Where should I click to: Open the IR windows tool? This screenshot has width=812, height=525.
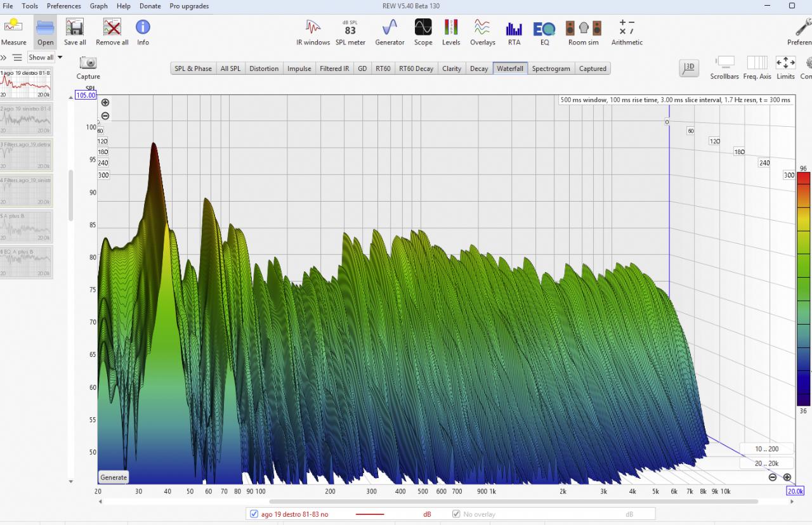coord(313,32)
